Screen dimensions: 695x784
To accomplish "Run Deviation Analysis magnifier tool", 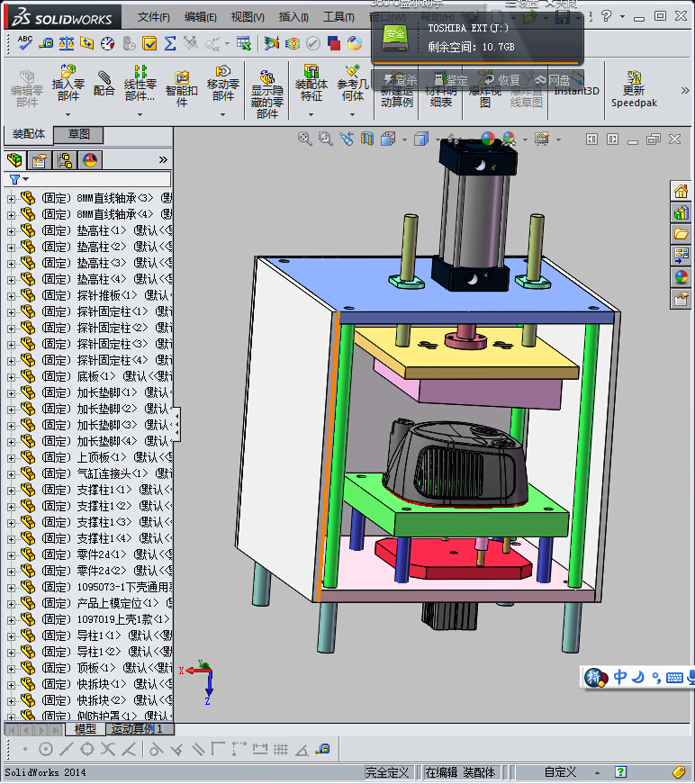I will click(x=272, y=43).
